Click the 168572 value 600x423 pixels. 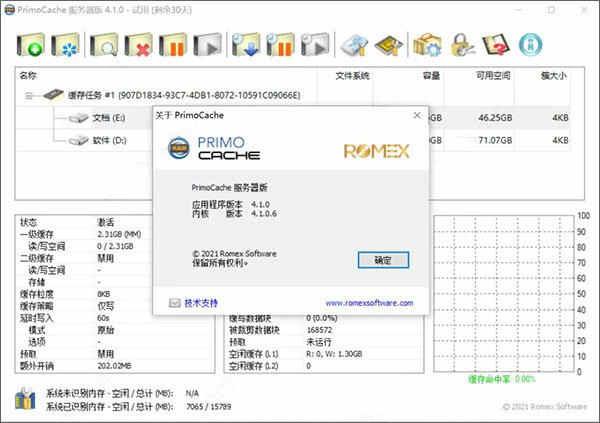[320, 330]
